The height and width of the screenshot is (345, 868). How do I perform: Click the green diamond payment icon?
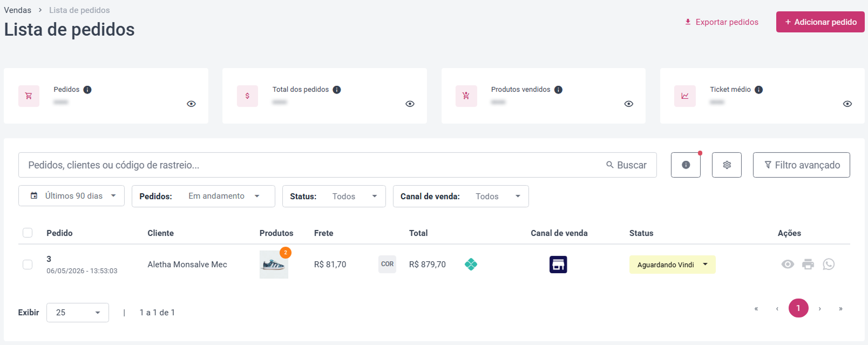471,264
